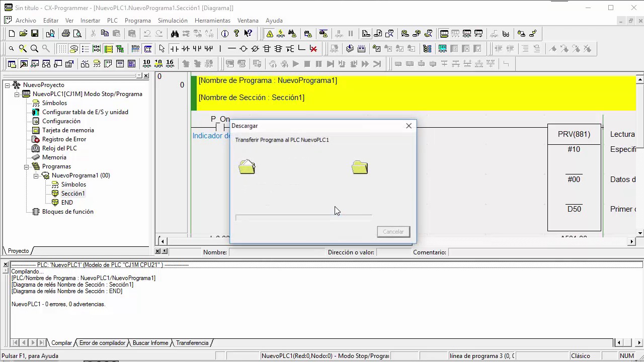Open a file using the Open folder icon
The image size is (644, 362).
point(23,34)
